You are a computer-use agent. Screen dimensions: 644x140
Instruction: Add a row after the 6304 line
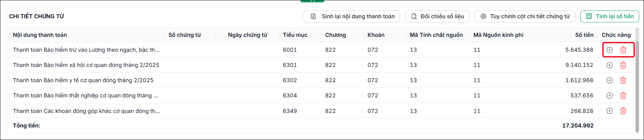(x=609, y=96)
